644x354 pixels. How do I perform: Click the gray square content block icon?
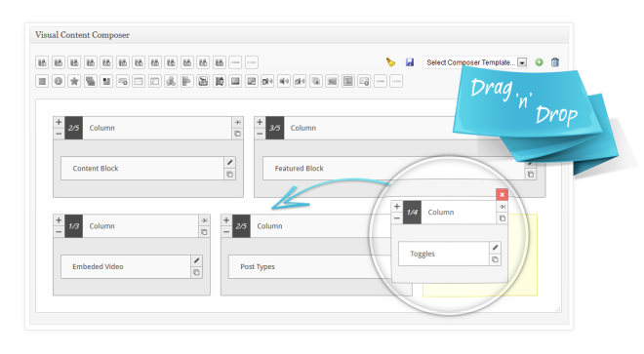(42, 81)
